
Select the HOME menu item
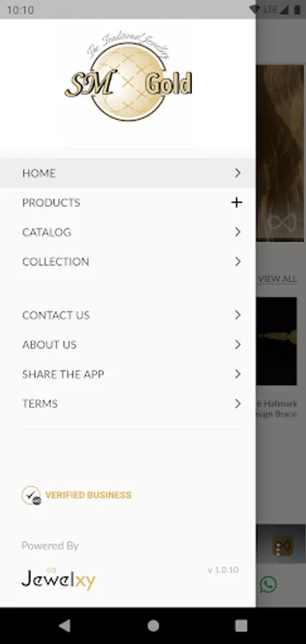tap(128, 173)
